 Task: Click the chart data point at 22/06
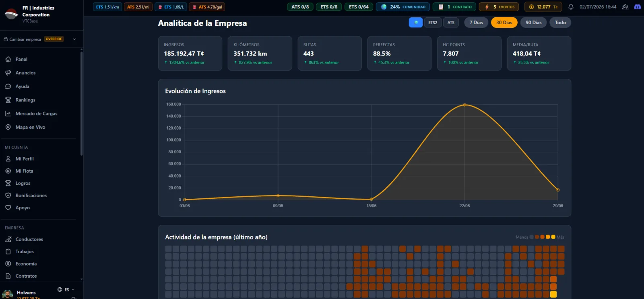tap(464, 105)
